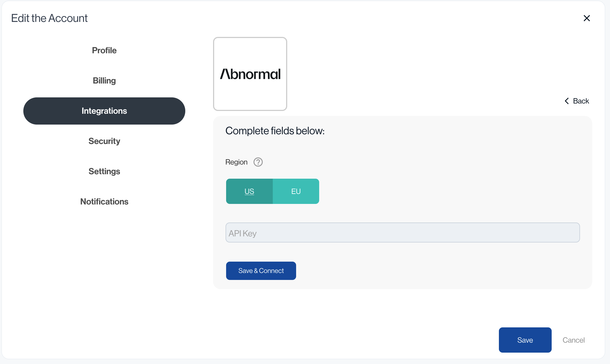Click the Complete fields below heading
The image size is (610, 364).
pos(275,131)
